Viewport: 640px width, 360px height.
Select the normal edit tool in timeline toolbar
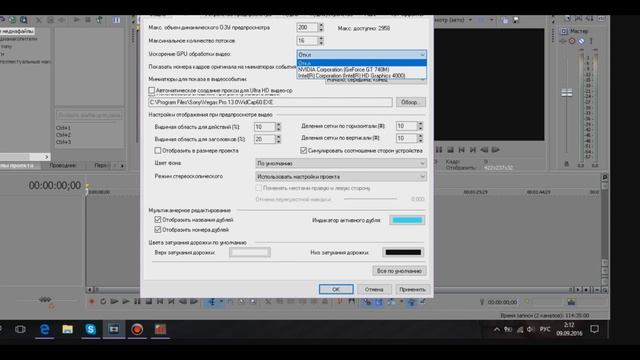[212, 302]
